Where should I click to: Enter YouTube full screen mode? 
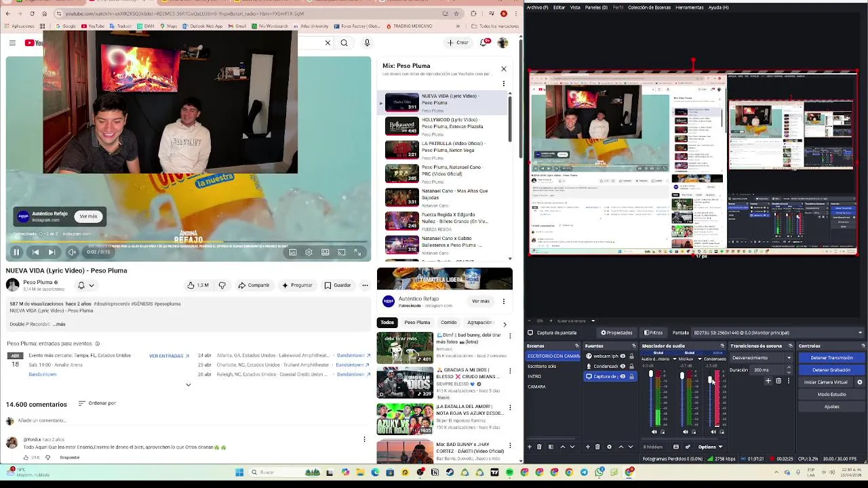coord(357,252)
